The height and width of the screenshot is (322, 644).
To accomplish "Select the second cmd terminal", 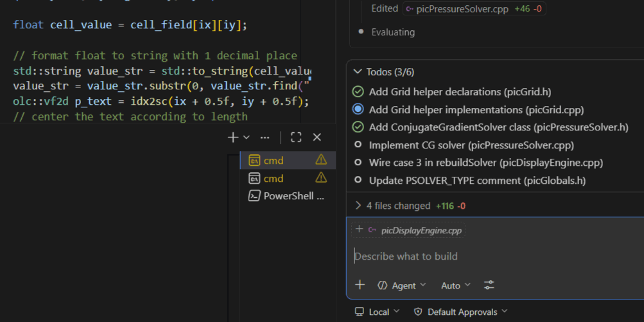I will [x=273, y=178].
